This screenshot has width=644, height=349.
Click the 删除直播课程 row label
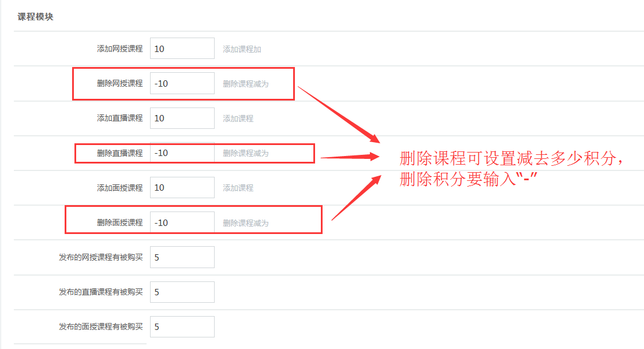point(121,153)
